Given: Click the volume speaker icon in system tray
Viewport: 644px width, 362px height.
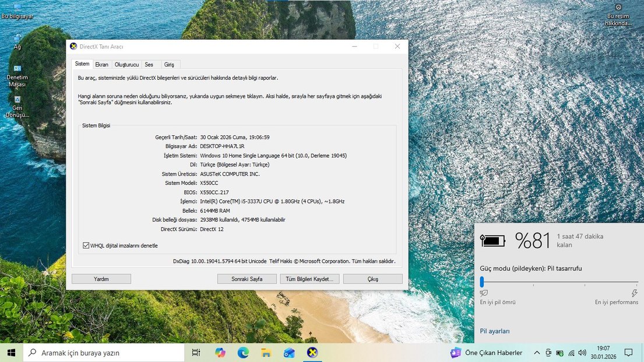Looking at the screenshot, I should [582, 352].
